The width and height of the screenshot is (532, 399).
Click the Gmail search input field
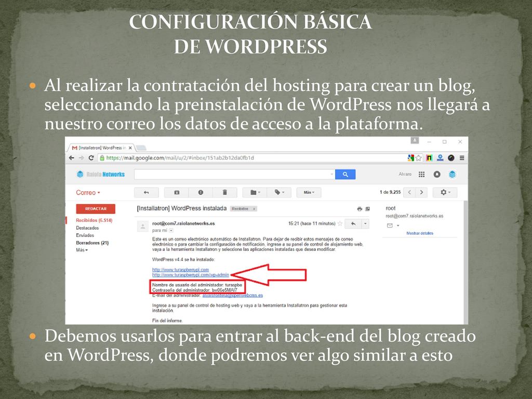[232, 175]
